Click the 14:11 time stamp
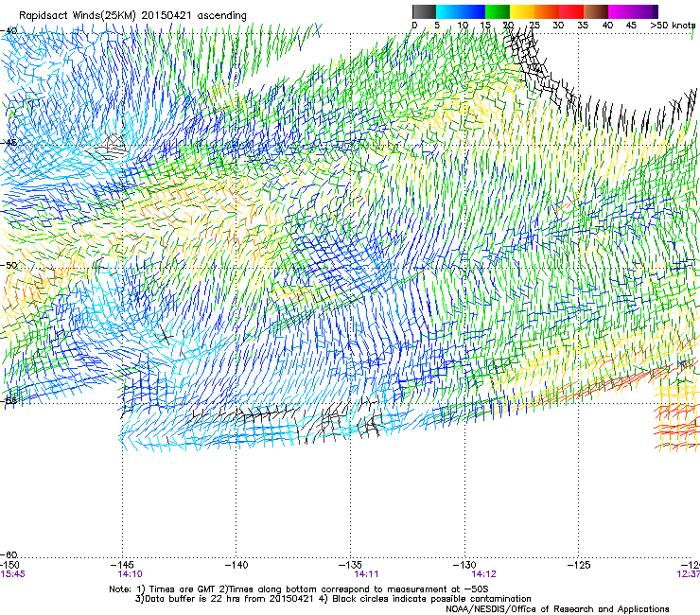The height and width of the screenshot is (615, 700). point(366,574)
